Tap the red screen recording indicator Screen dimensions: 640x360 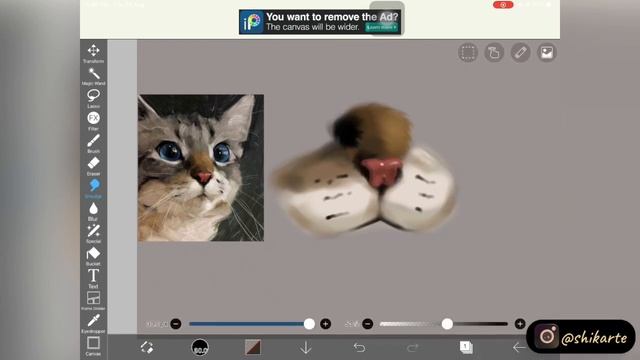click(x=503, y=5)
